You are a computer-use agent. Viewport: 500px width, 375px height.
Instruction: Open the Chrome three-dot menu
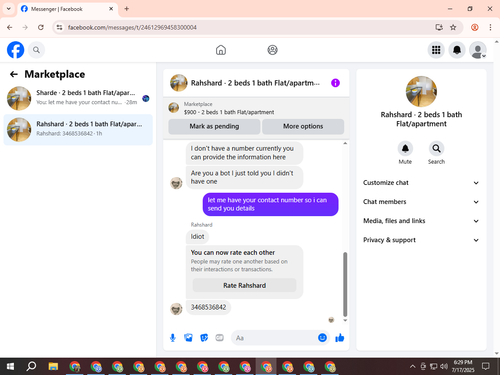point(490,27)
